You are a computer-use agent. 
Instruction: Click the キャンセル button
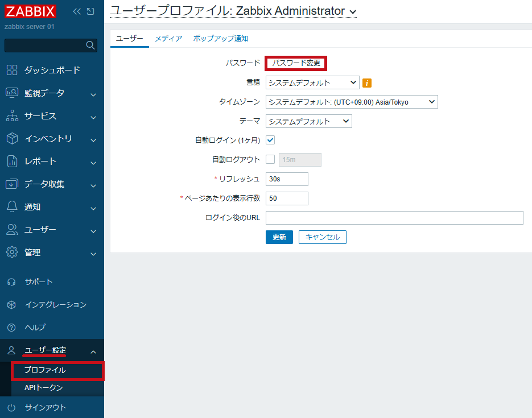tap(322, 237)
